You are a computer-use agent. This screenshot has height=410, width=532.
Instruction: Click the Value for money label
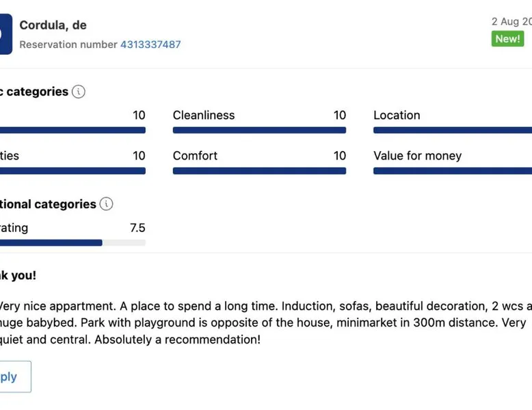[x=417, y=155]
